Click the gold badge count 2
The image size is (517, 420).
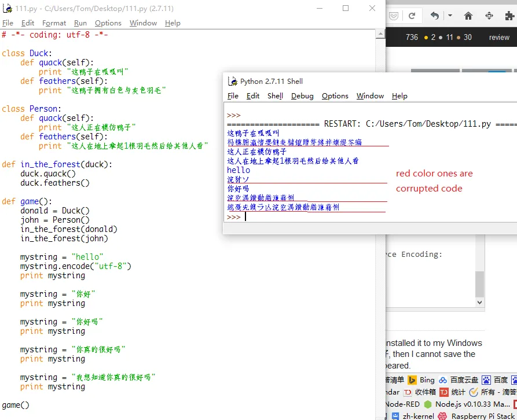tap(430, 37)
